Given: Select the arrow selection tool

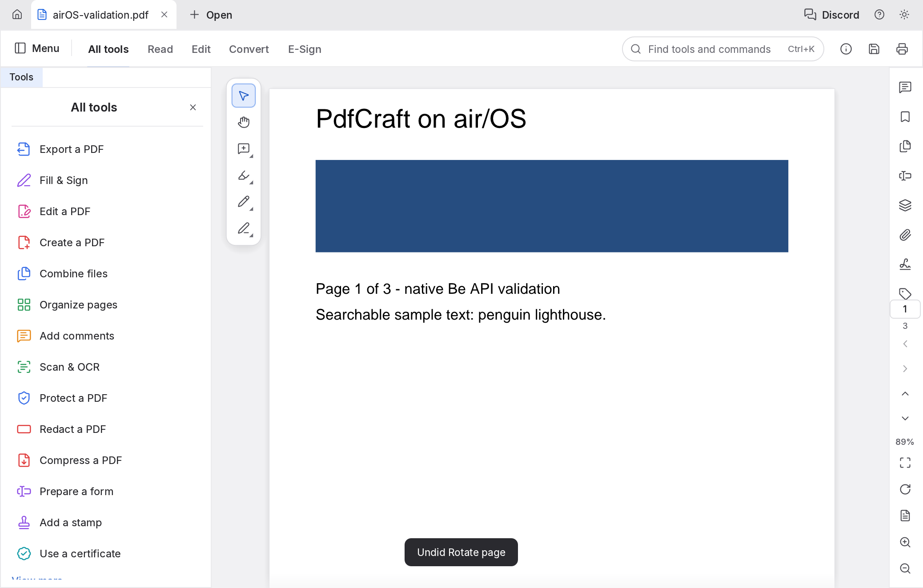Looking at the screenshot, I should tap(244, 96).
